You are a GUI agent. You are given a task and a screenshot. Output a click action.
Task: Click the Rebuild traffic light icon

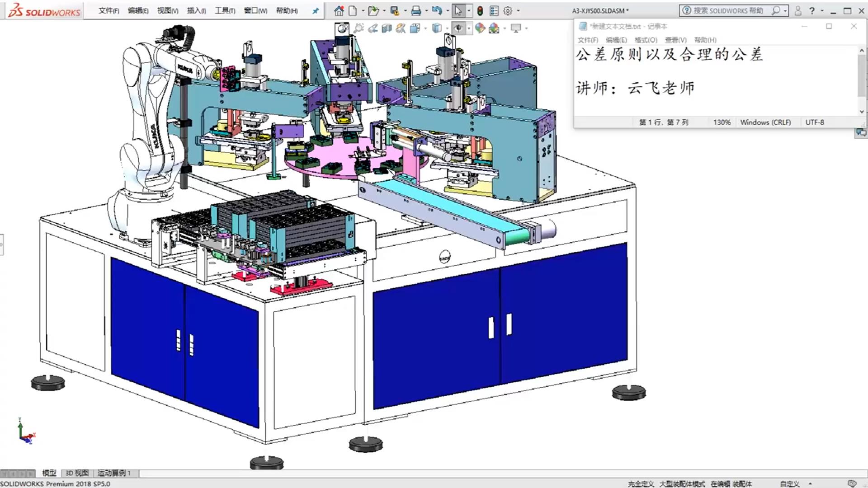(x=480, y=10)
